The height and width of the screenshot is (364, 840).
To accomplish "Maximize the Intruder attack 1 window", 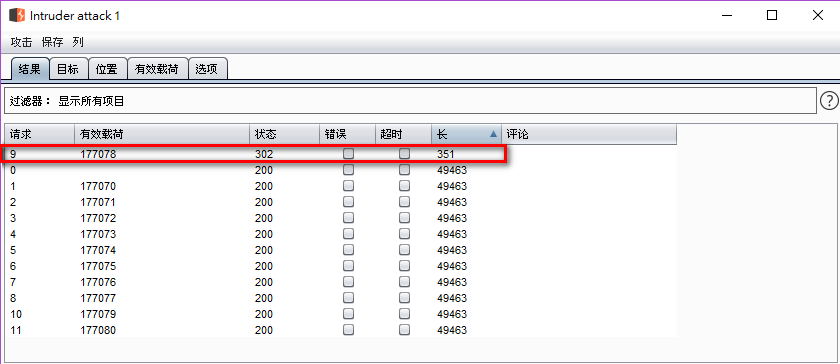I will tap(772, 16).
